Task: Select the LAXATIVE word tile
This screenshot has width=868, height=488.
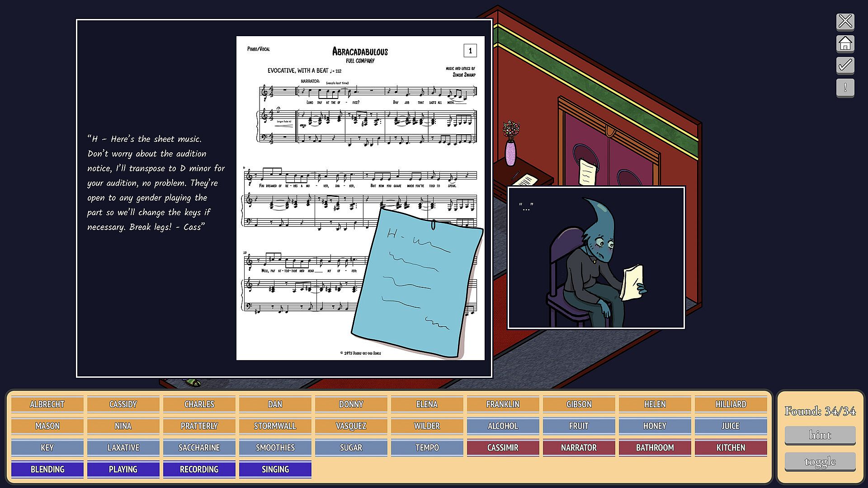Action: [123, 447]
